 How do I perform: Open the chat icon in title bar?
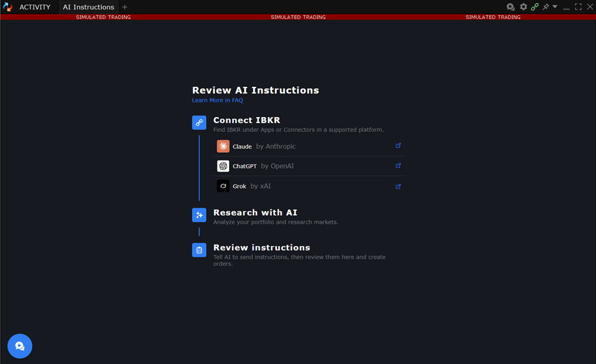coord(510,7)
